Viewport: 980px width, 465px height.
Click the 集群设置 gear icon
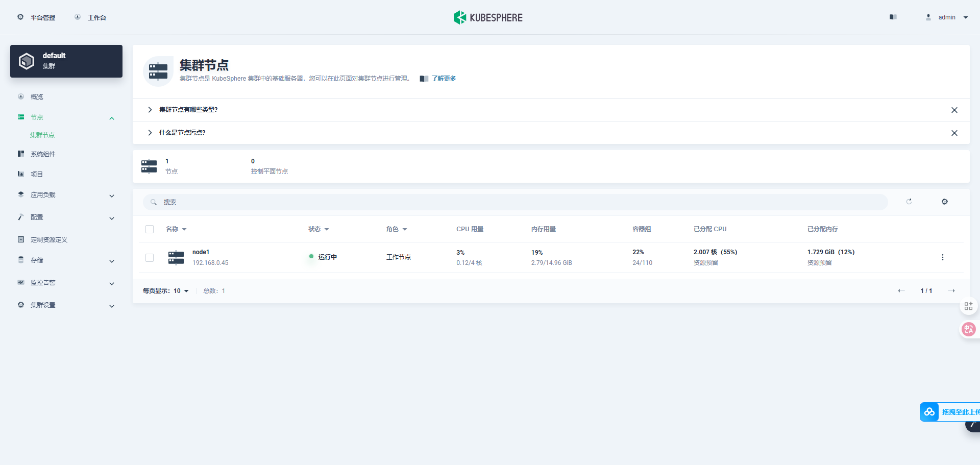(x=21, y=305)
